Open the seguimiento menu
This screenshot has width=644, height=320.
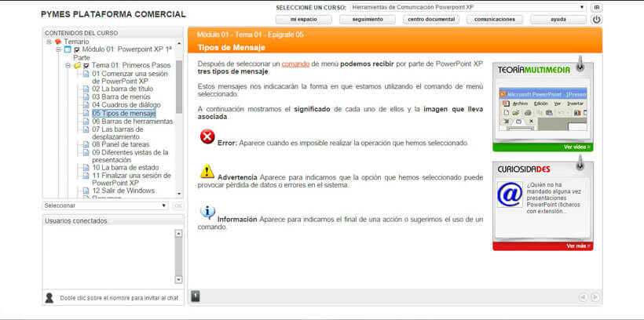[368, 20]
